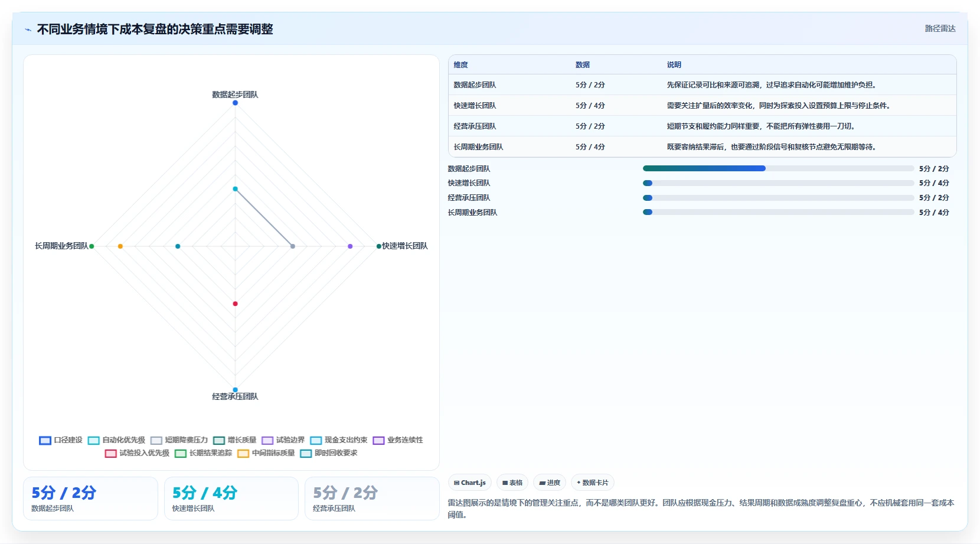Image resolution: width=980 pixels, height=544 pixels.
Task: Select the 表格 pill tag
Action: click(512, 483)
